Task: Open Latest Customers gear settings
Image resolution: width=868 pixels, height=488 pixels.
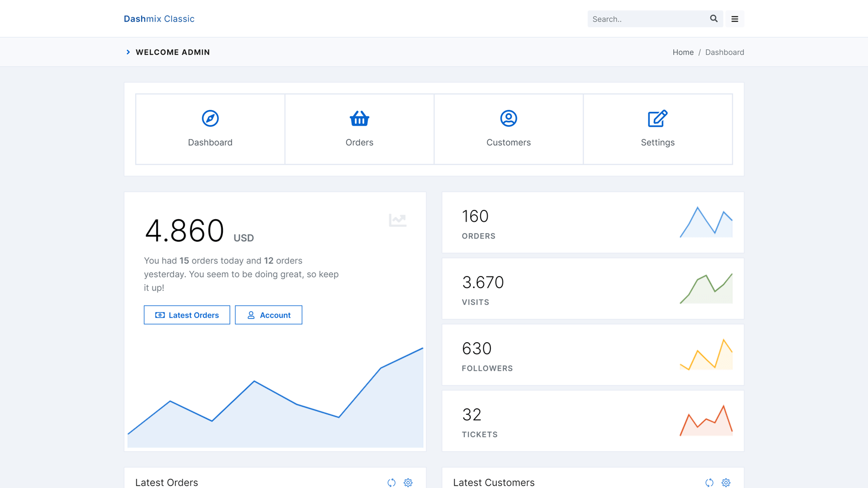Action: pos(726,483)
